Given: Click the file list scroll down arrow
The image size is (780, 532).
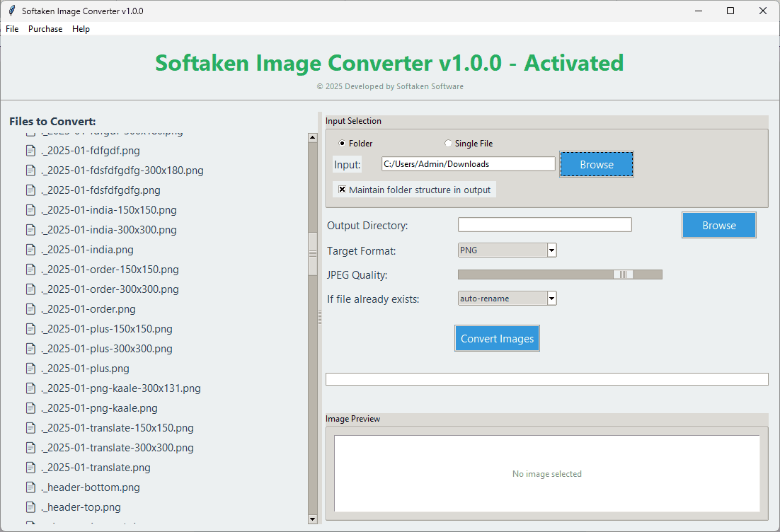Looking at the screenshot, I should coord(312,519).
